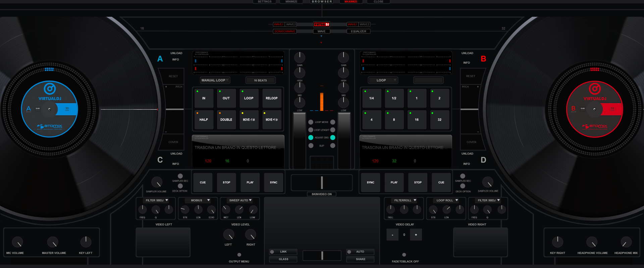Click the Mobius STR knob

coord(185,210)
